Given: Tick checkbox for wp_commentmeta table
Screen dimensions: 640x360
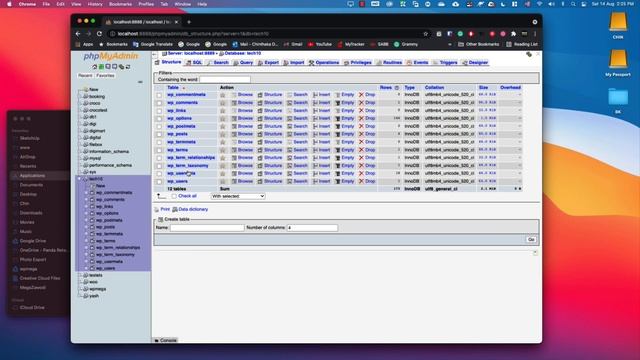Looking at the screenshot, I should tap(159, 95).
